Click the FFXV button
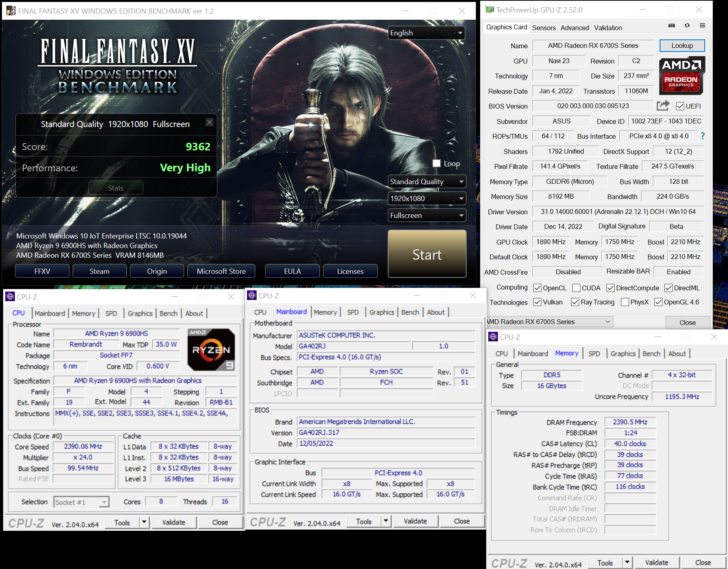The image size is (728, 569). (x=42, y=271)
